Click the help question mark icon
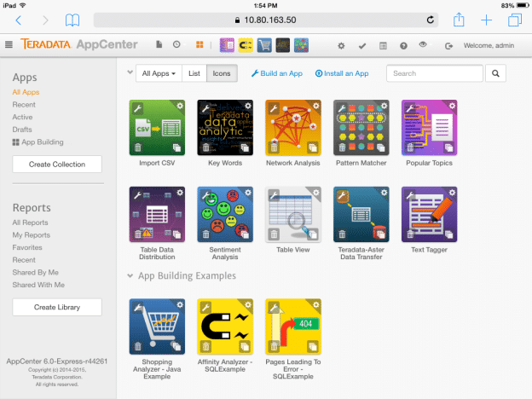Viewport: 532px width, 399px height. tap(403, 44)
